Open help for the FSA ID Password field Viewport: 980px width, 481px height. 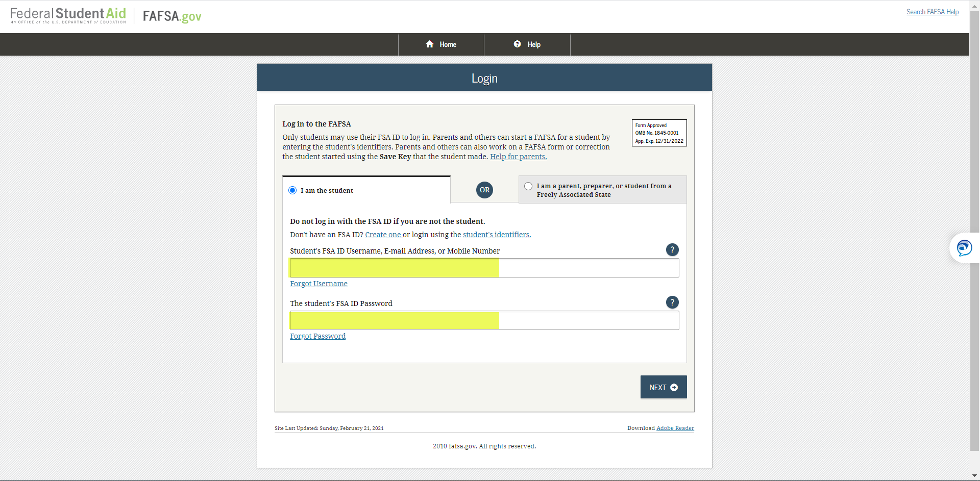(x=672, y=302)
